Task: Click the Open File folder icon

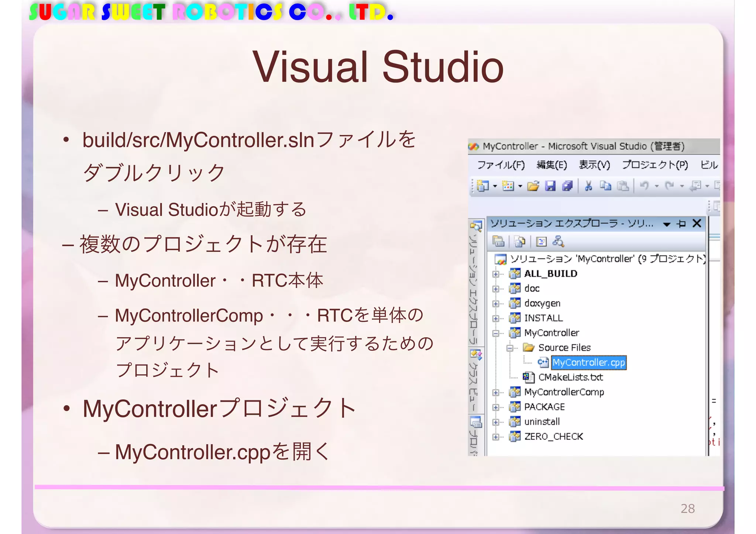Action: 533,186
